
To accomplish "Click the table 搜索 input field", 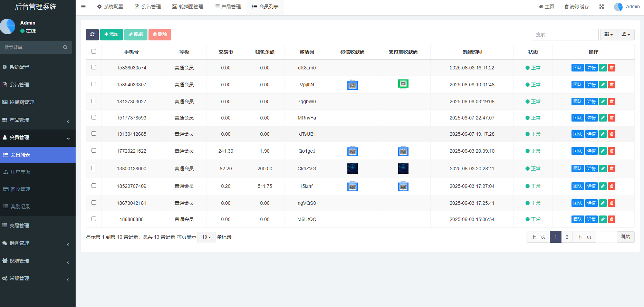I will 565,35.
